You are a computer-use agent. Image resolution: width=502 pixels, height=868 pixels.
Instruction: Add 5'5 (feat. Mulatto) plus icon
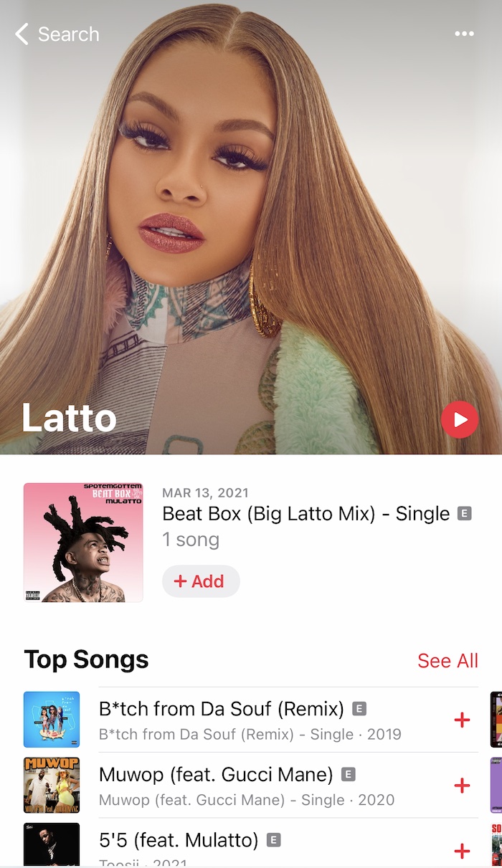click(x=463, y=851)
